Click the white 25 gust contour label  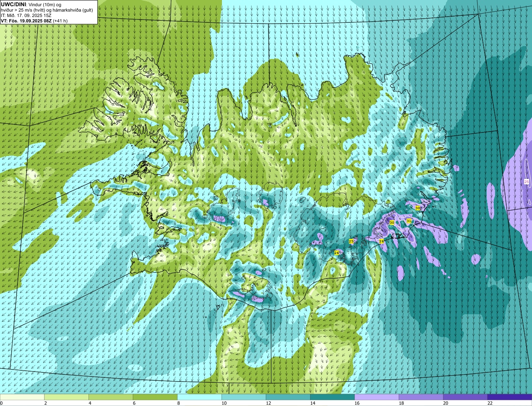pyautogui.click(x=527, y=182)
